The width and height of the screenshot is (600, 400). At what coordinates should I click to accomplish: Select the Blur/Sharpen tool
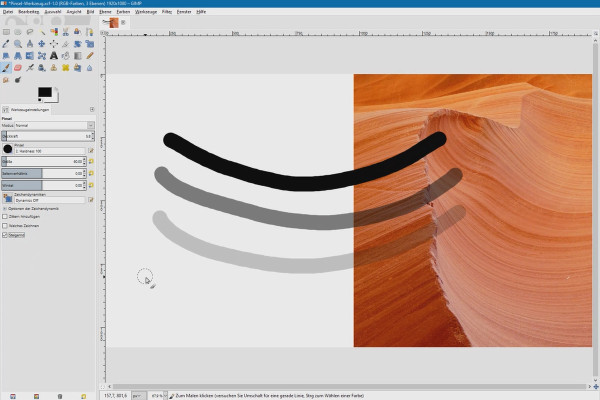(x=90, y=68)
